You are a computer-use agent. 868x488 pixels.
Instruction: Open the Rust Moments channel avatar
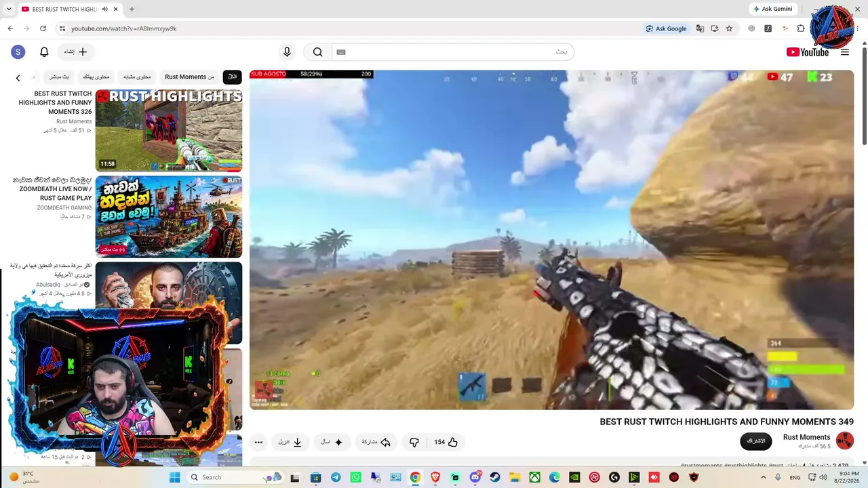(844, 441)
